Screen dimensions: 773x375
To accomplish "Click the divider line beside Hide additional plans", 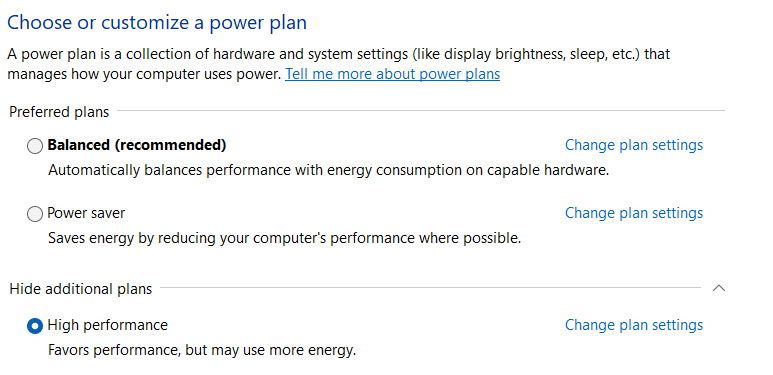I will (430, 287).
